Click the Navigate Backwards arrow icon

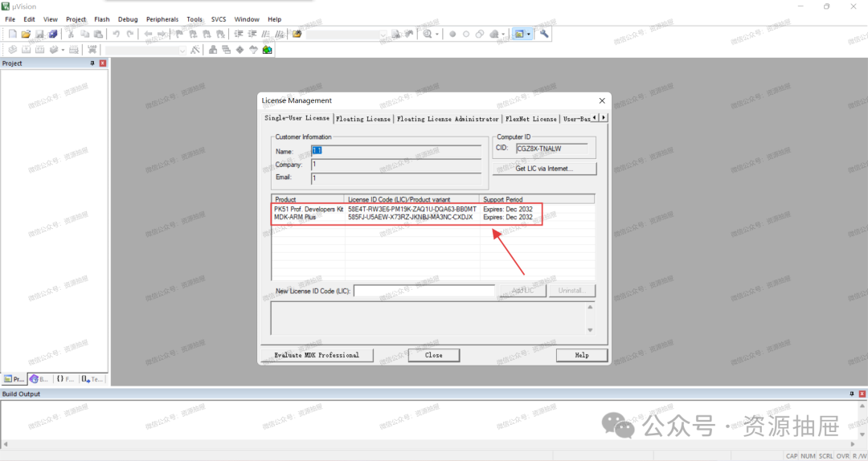pos(148,34)
